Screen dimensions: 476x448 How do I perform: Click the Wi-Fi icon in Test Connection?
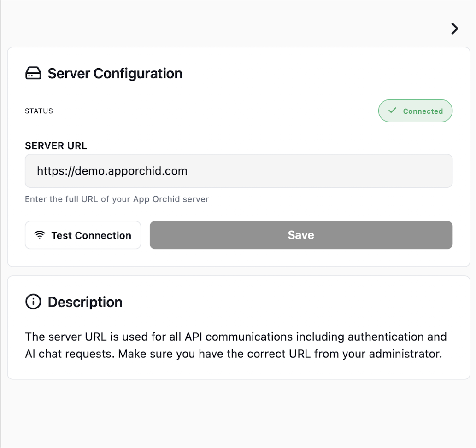coord(40,235)
